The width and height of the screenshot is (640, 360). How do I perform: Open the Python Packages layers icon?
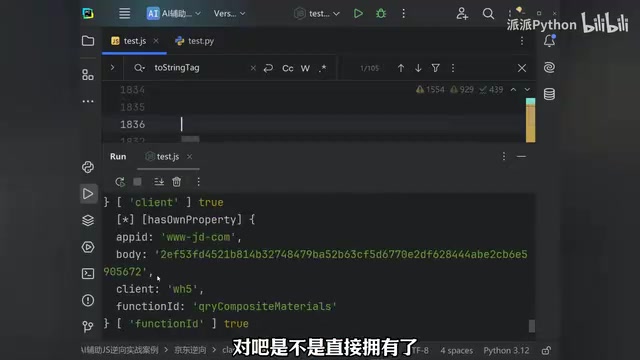88,220
